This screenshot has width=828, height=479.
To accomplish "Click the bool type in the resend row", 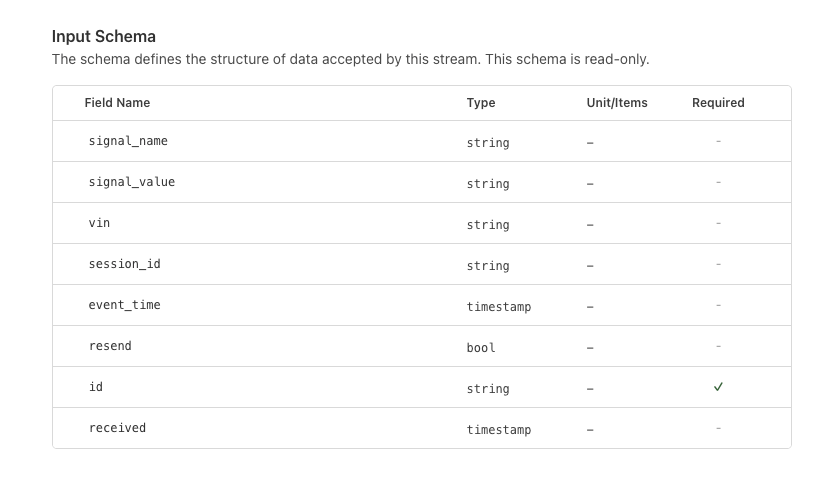I will 481,348.
